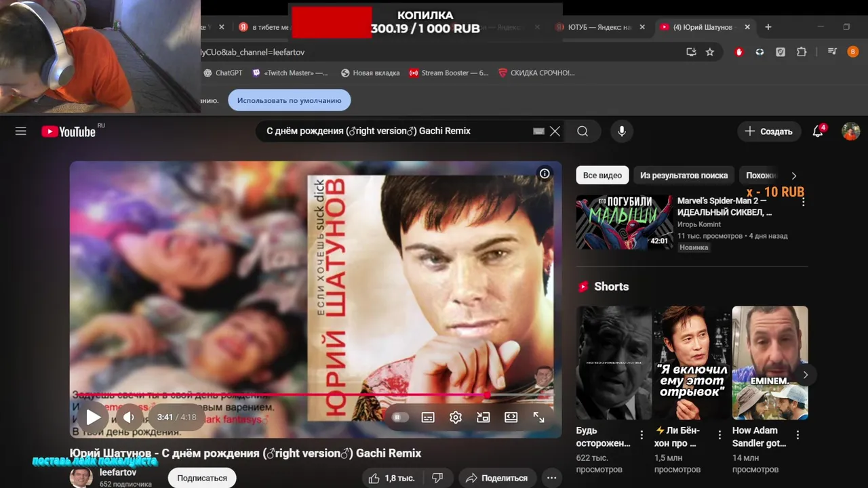Run the search with magnifier button
Screen dimensions: 868x488
pyautogui.click(x=583, y=131)
